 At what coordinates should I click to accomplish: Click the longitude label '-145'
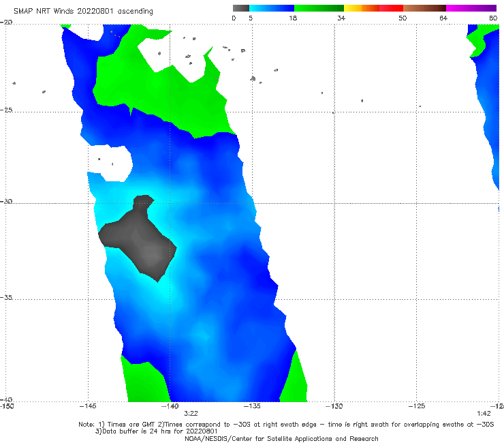[88, 406]
